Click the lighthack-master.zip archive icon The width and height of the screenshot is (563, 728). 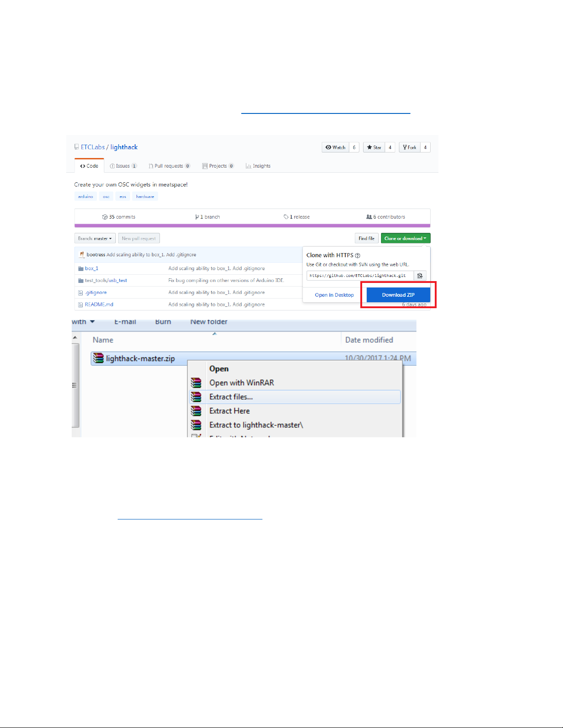tap(98, 358)
